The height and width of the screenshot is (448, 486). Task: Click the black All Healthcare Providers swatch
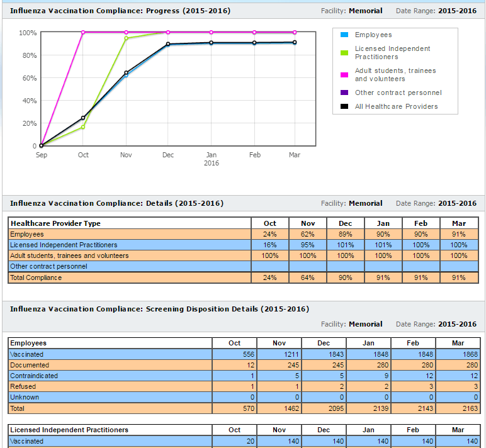[344, 107]
